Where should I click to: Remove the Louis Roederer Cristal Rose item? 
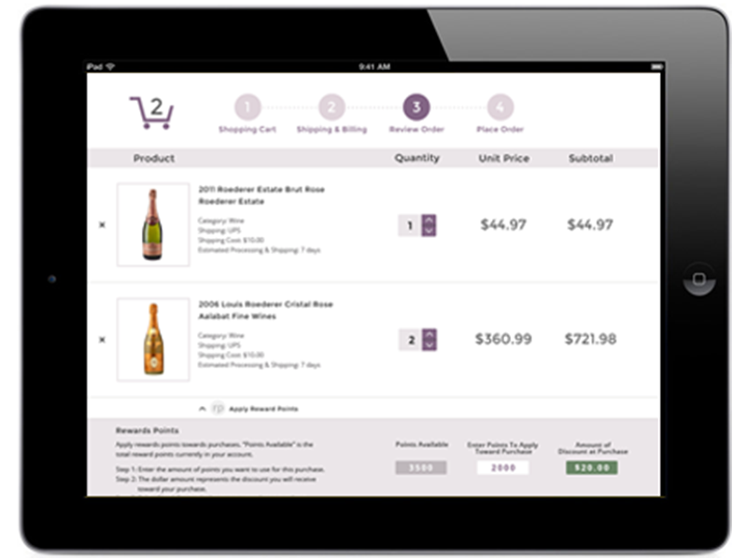102,340
